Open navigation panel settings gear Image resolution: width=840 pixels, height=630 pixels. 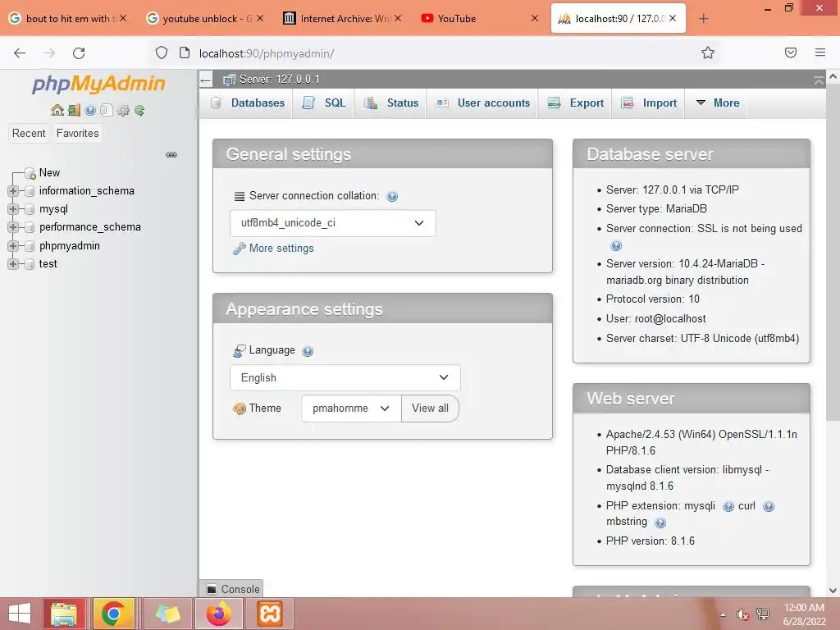(x=123, y=111)
